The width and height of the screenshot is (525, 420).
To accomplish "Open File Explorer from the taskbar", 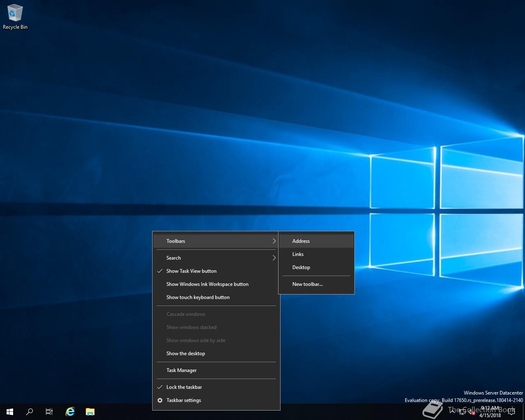I will (90, 411).
